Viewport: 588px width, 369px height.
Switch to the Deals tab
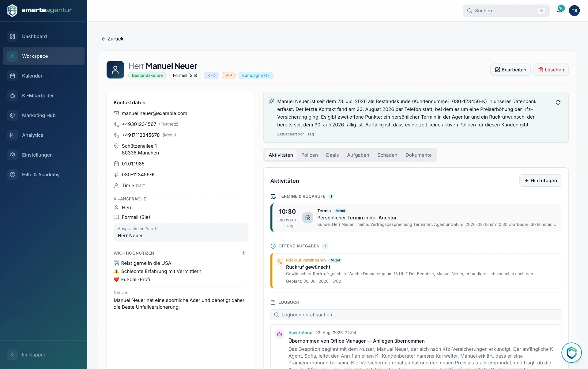click(332, 155)
